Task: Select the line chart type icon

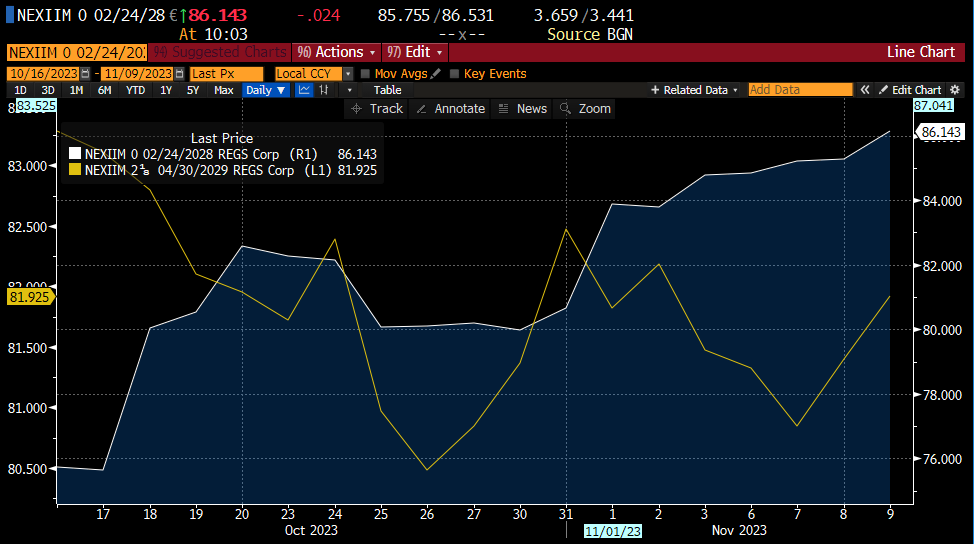Action: coord(304,90)
